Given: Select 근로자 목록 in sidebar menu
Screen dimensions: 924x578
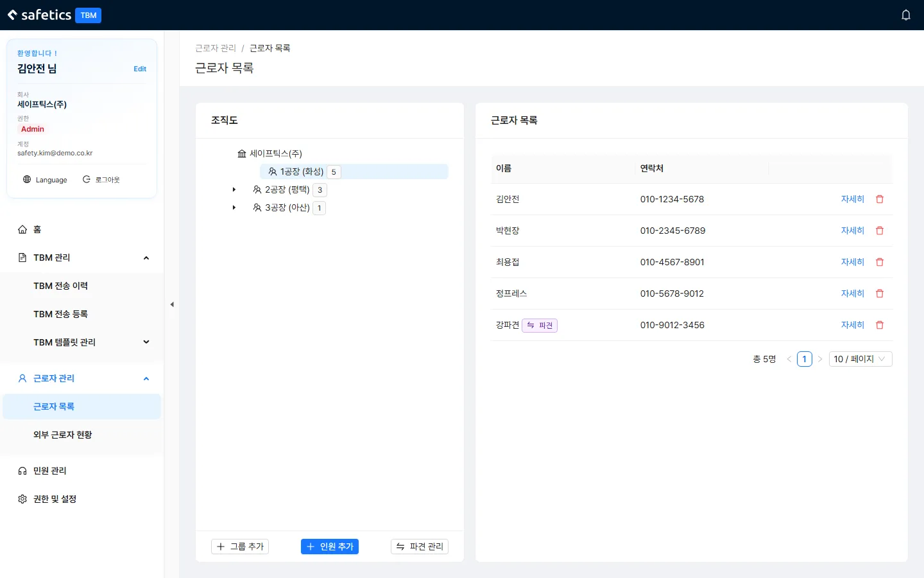Looking at the screenshot, I should 81,407.
